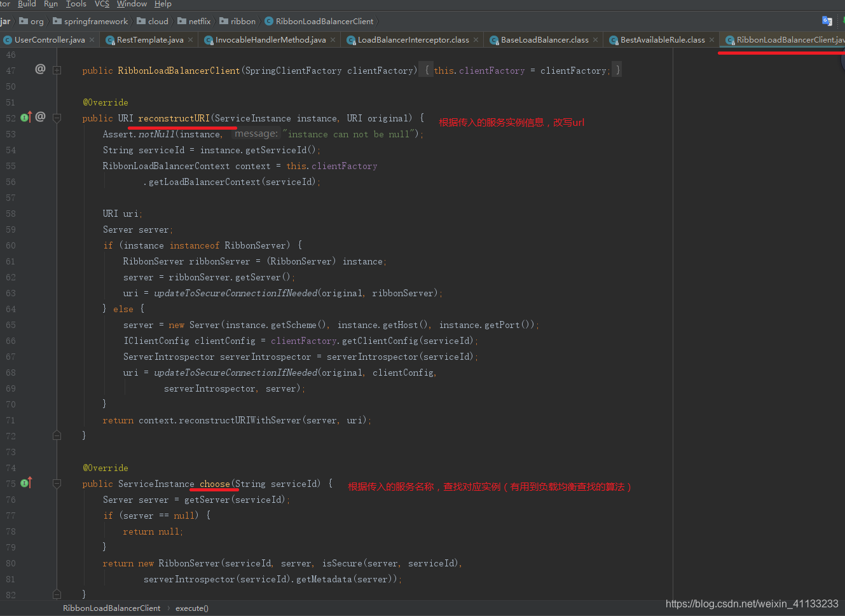Screen dimensions: 845x616
Task: Click the cloud folder icon
Action: pyautogui.click(x=141, y=21)
